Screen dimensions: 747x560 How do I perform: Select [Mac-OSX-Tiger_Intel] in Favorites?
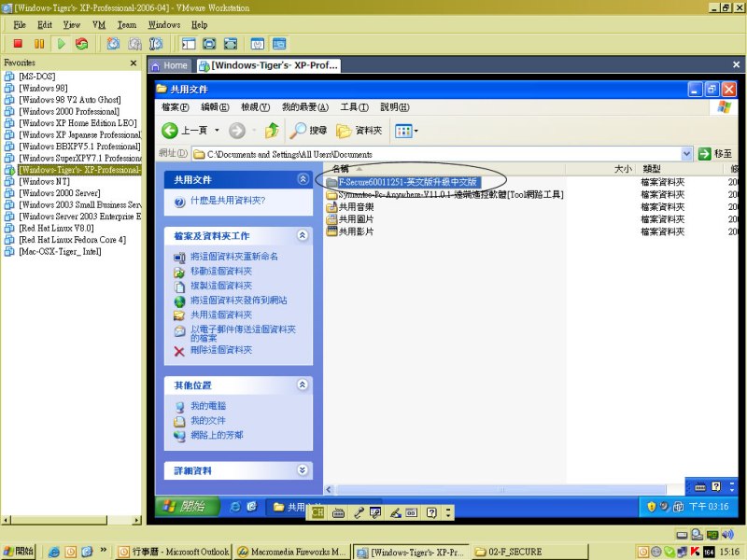(x=60, y=251)
